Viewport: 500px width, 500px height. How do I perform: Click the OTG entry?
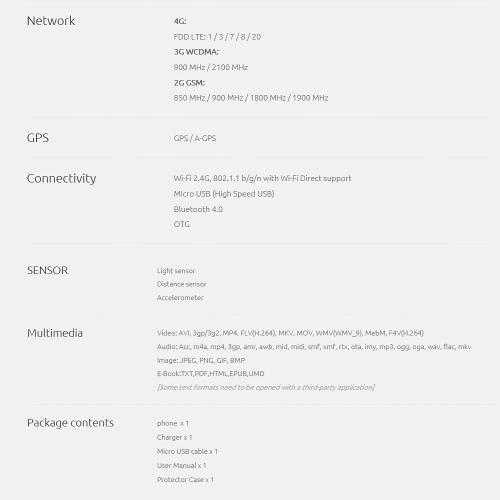181,224
